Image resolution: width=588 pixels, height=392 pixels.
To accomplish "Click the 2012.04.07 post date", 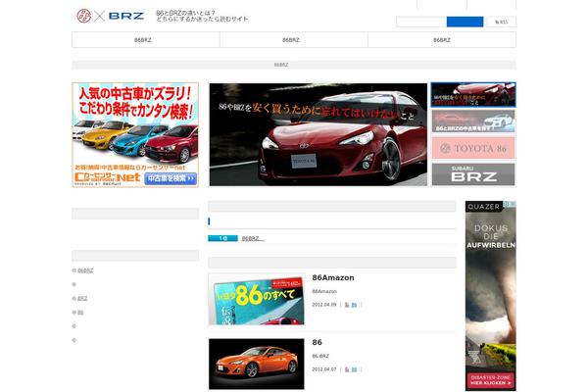I will tap(324, 369).
